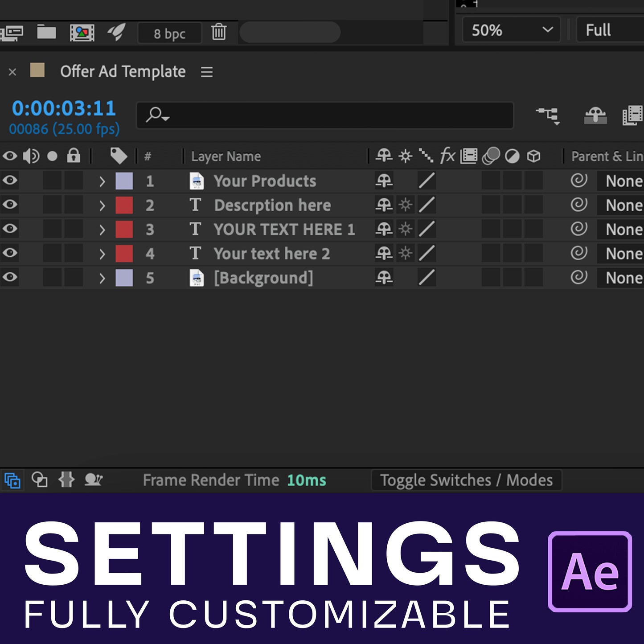This screenshot has height=644, width=644.
Task: Click the parent pick whip for Your Products
Action: pyautogui.click(x=578, y=181)
